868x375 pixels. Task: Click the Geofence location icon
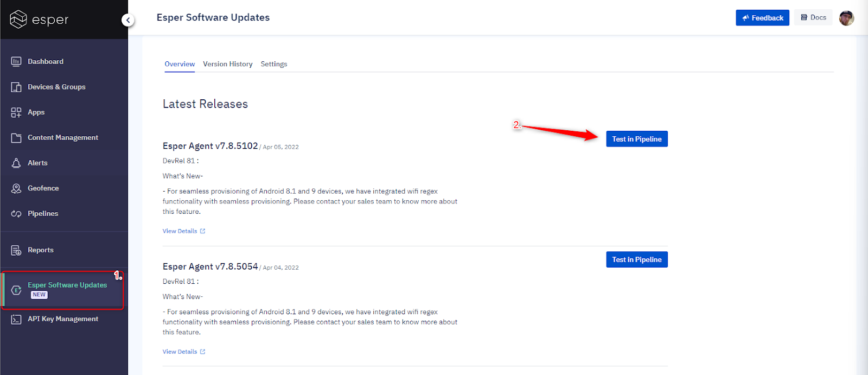pyautogui.click(x=16, y=188)
